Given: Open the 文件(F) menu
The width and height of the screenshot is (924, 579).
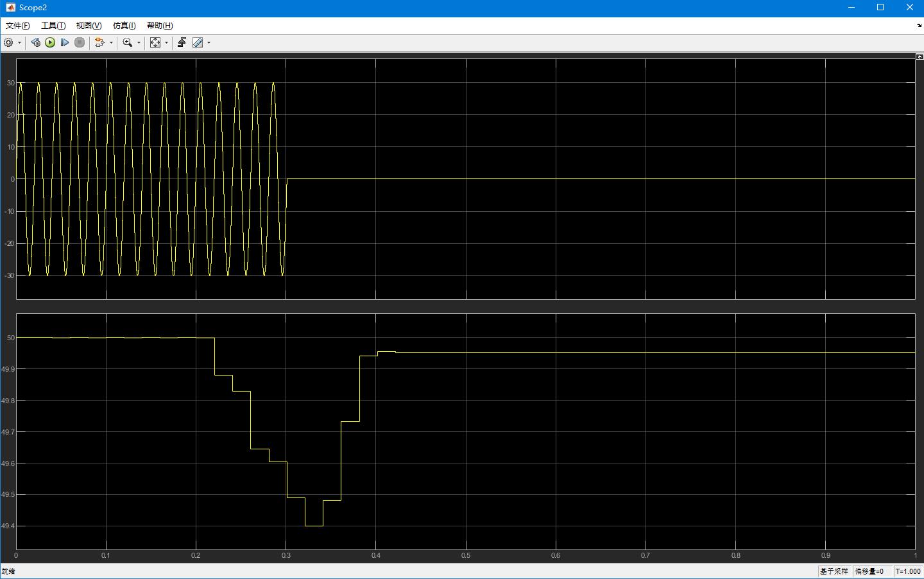Looking at the screenshot, I should [x=18, y=26].
